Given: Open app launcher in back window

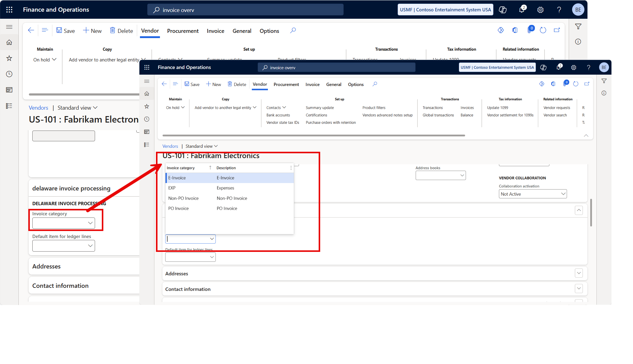Looking at the screenshot, I should coord(9,10).
